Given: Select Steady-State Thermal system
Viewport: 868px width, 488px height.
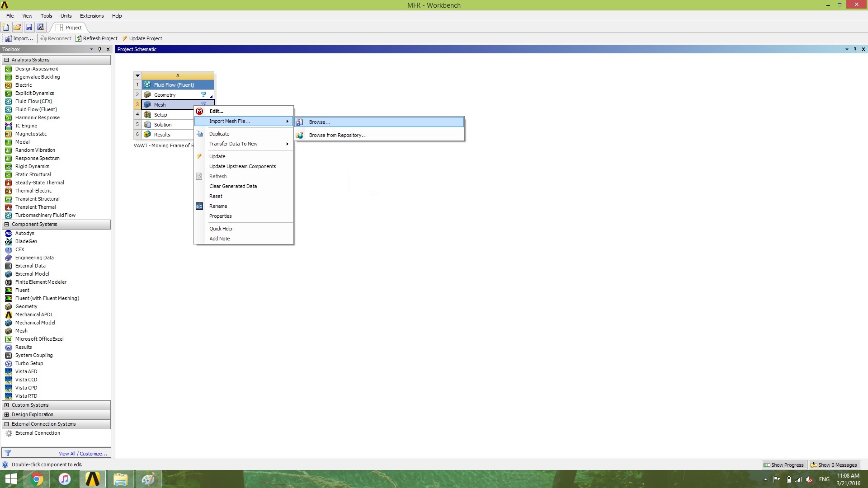Looking at the screenshot, I should pos(40,183).
